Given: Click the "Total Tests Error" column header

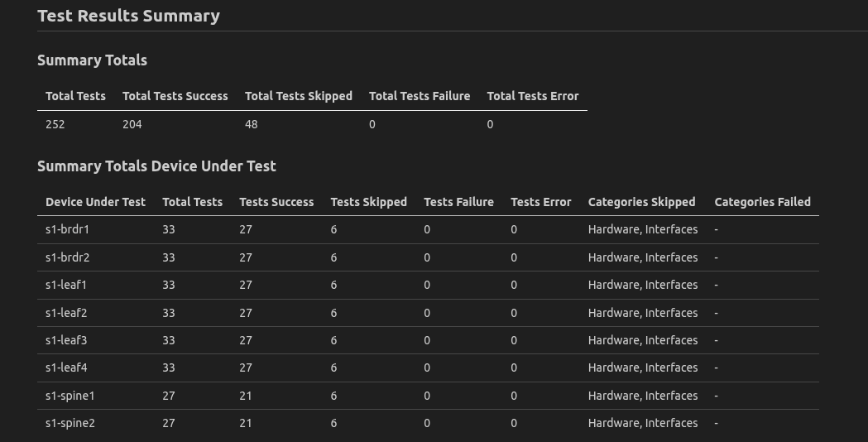Looking at the screenshot, I should point(532,96).
